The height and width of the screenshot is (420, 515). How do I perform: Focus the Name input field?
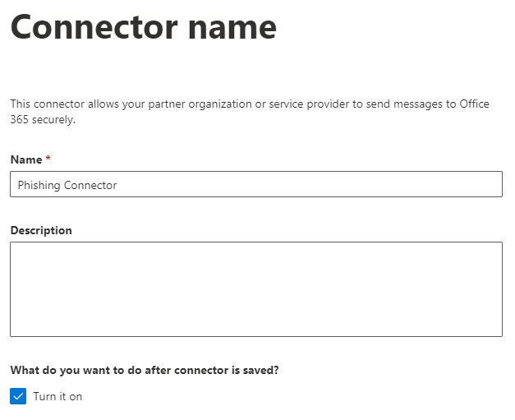pyautogui.click(x=256, y=184)
